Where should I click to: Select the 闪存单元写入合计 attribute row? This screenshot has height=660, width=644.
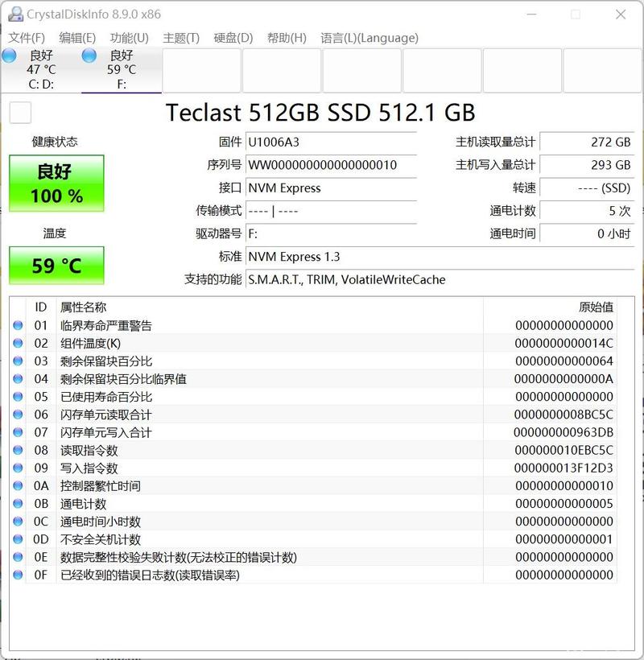tap(313, 432)
